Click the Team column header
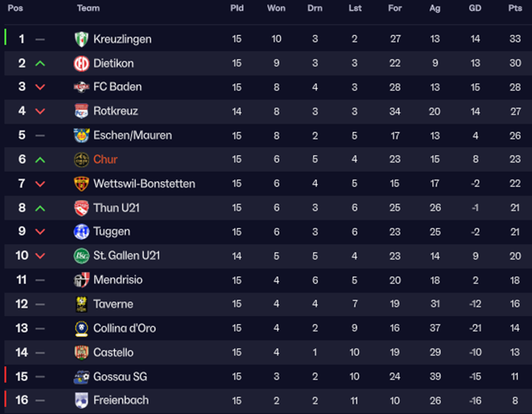 click(88, 8)
